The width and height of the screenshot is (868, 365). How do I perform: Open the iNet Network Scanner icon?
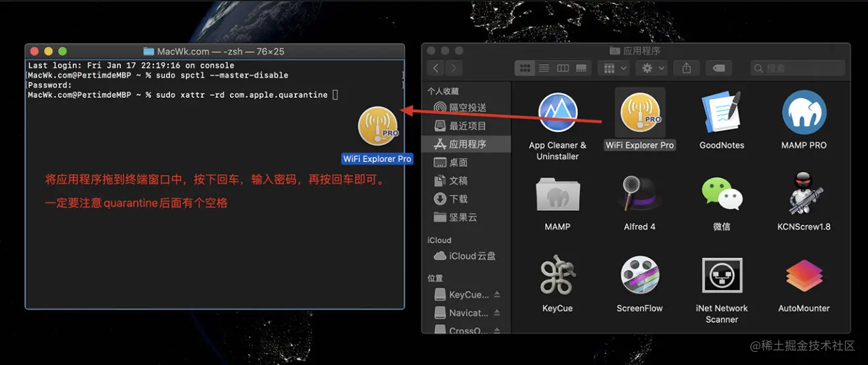pyautogui.click(x=722, y=276)
